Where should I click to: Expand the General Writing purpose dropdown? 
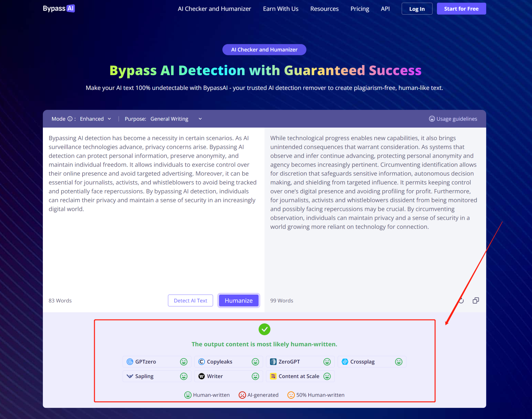tap(176, 119)
